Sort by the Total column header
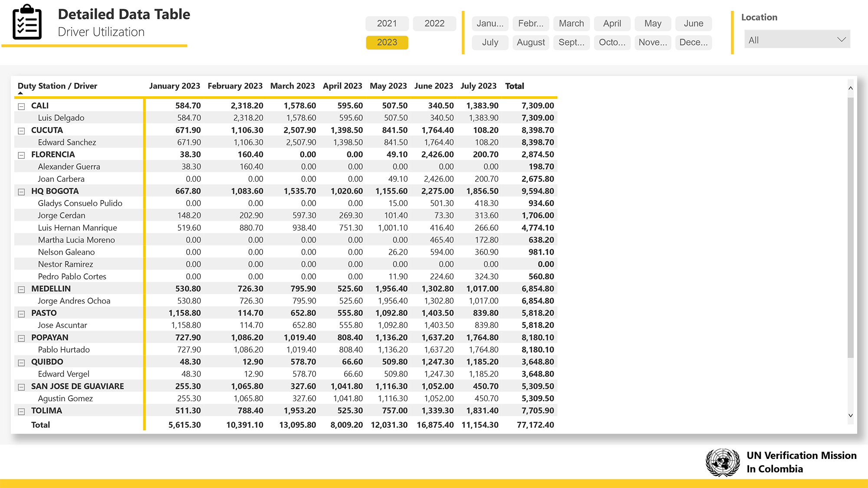868x488 pixels. click(515, 86)
